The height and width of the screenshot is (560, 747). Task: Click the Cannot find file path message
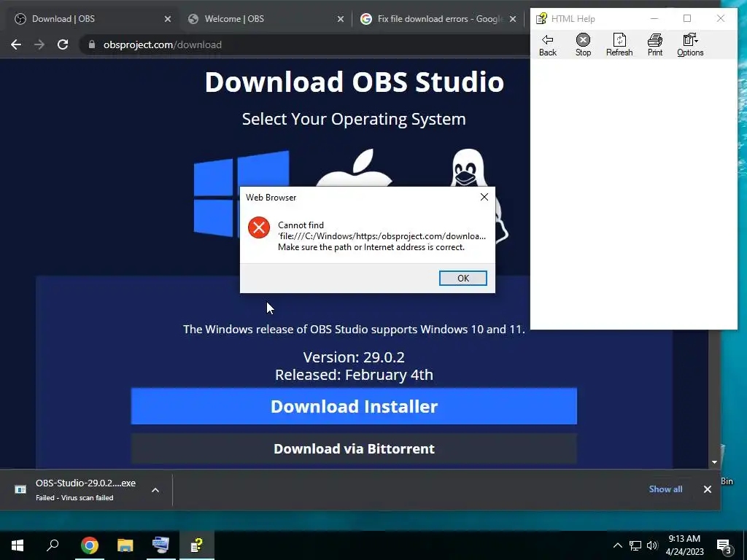382,236
